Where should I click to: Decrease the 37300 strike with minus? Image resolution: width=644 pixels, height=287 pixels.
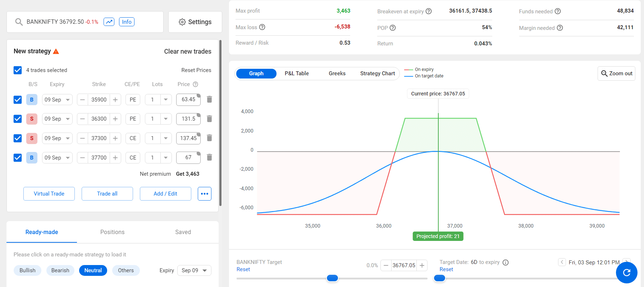(x=82, y=138)
